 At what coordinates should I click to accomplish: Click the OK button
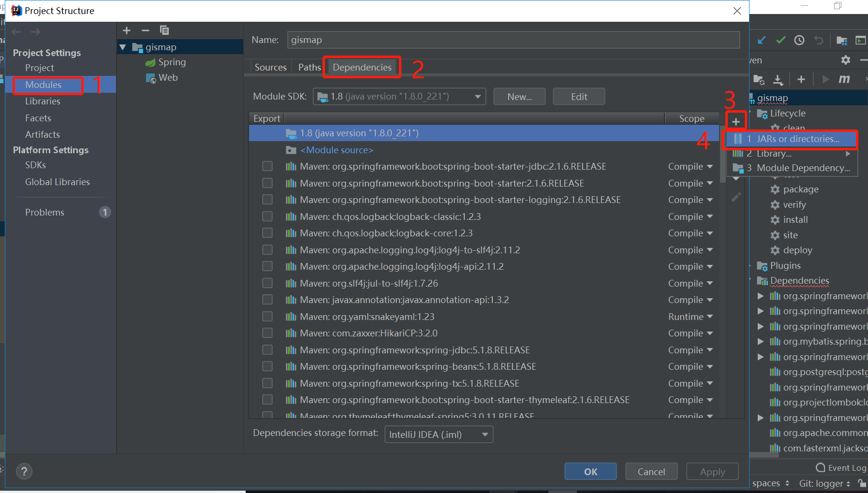click(x=590, y=472)
